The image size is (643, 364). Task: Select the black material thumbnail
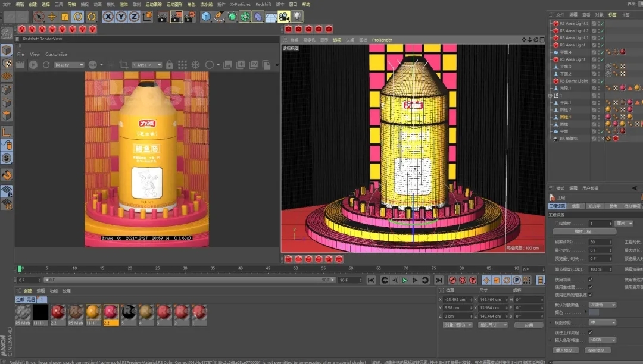pyautogui.click(x=40, y=312)
